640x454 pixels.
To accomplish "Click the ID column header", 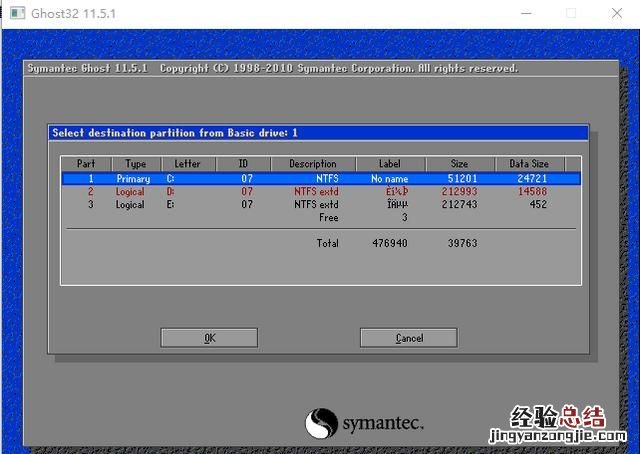I will [241, 164].
